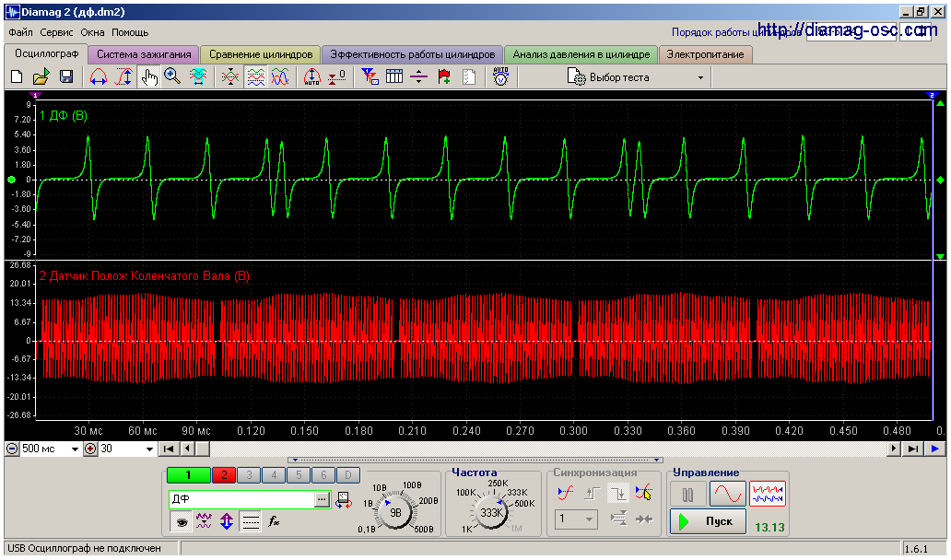Click the blue vertical arrows invert icon
Image resolution: width=951 pixels, height=560 pixels.
pyautogui.click(x=227, y=521)
